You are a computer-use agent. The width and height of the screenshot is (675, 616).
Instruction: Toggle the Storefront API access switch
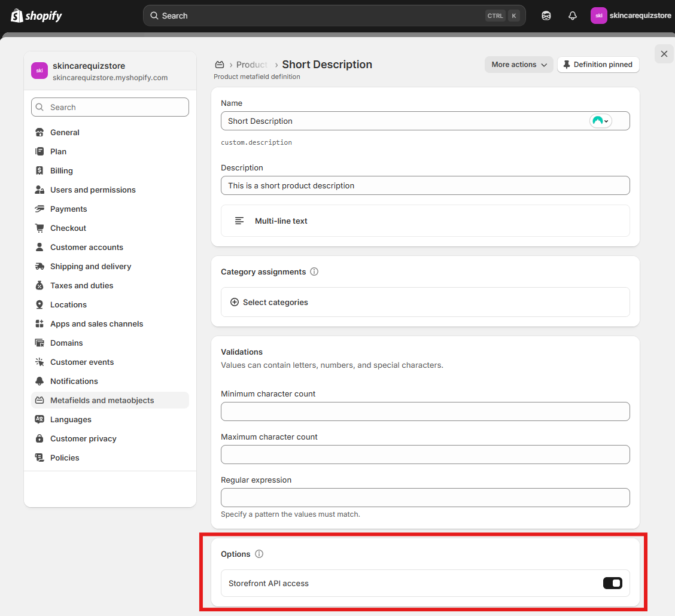click(x=612, y=583)
